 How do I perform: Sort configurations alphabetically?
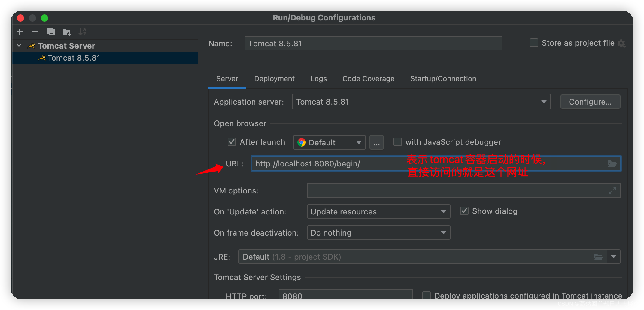click(x=82, y=32)
